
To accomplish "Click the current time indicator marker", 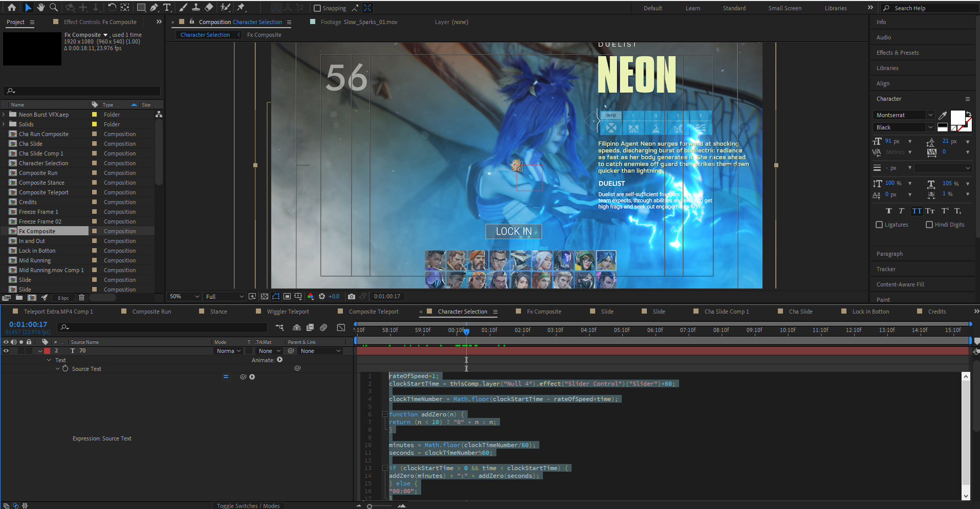I will tap(466, 332).
